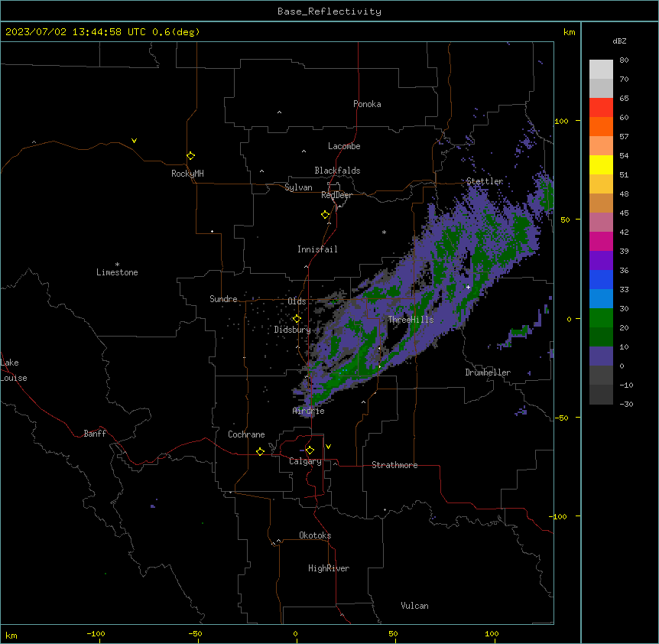659x644 pixels.
Task: Select the blue 33-36 dBZ legend swatch
Action: click(x=601, y=279)
